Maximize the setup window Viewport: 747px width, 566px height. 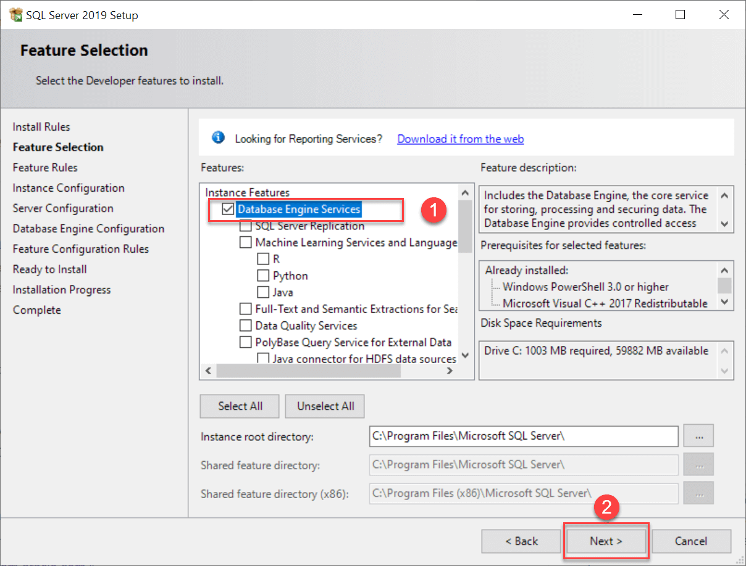pyautogui.click(x=680, y=15)
